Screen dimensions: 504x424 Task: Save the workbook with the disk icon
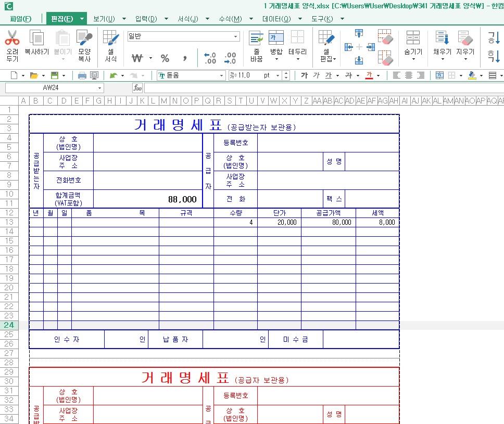click(55, 75)
